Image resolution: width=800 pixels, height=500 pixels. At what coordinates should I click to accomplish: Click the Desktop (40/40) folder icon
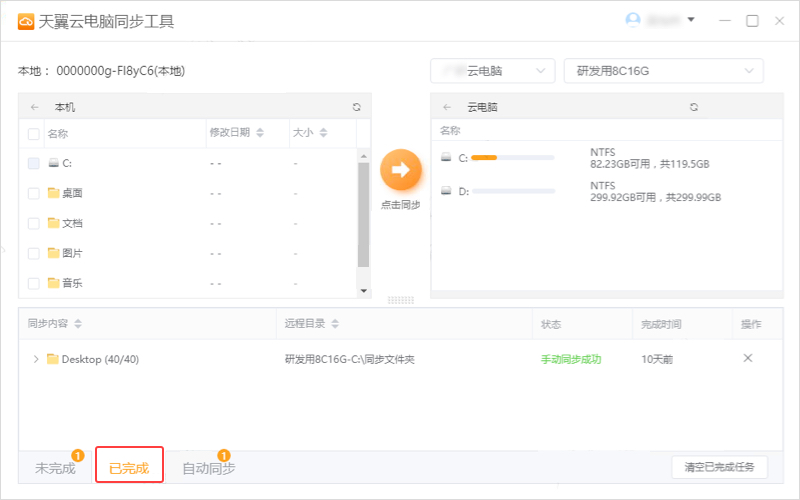(x=53, y=359)
